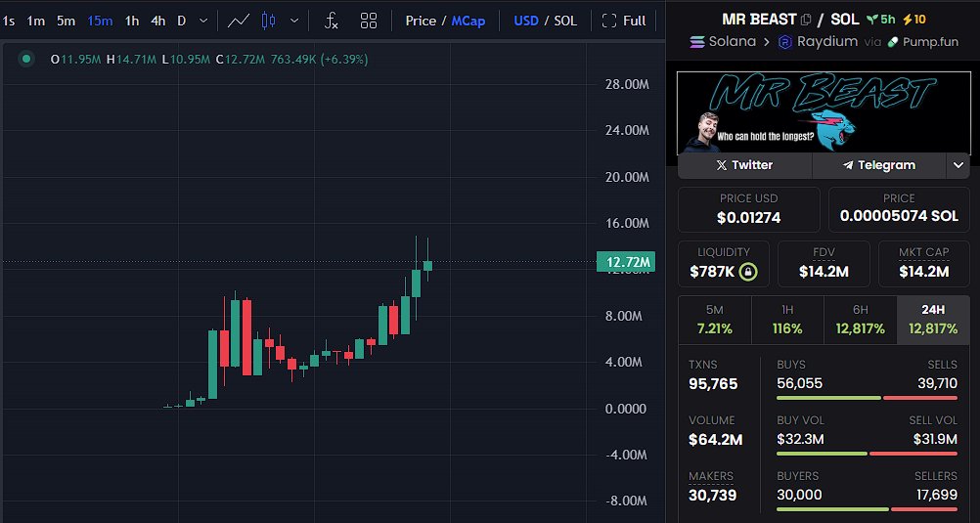Select the D daily timeframe

coord(181,21)
